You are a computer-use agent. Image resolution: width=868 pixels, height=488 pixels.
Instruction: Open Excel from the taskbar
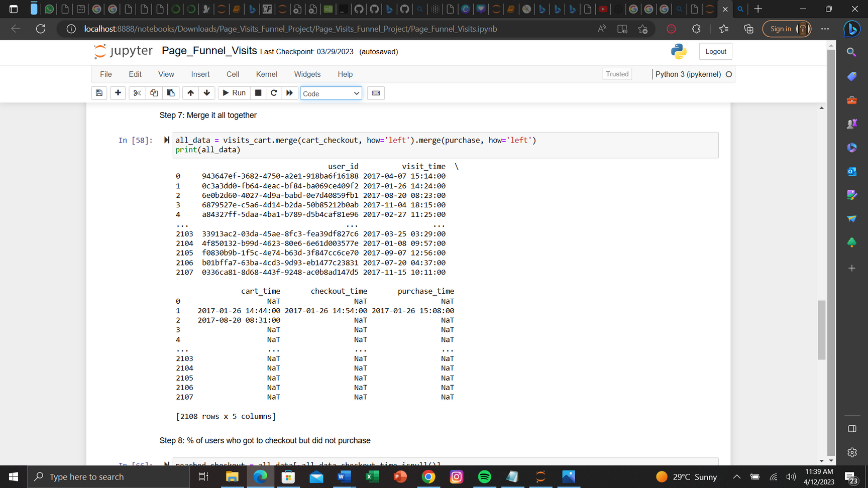tap(372, 476)
